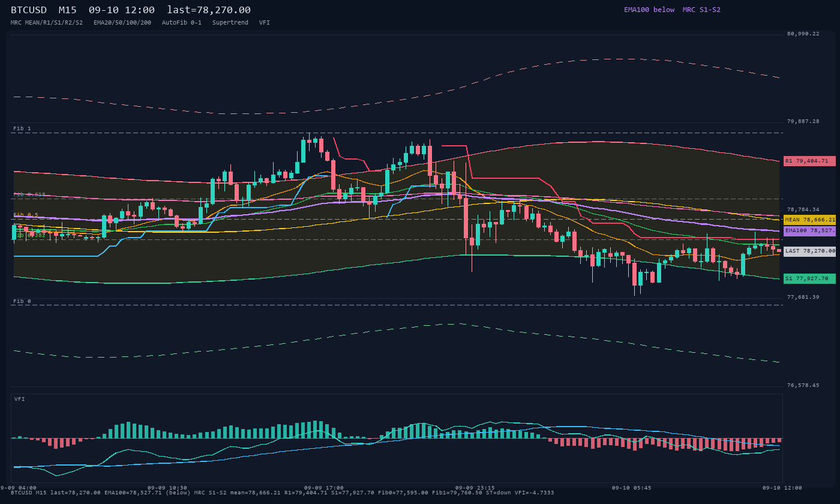Click the 'MRC S1-S2' zone label top right
This screenshot has width=840, height=504.
pos(701,10)
